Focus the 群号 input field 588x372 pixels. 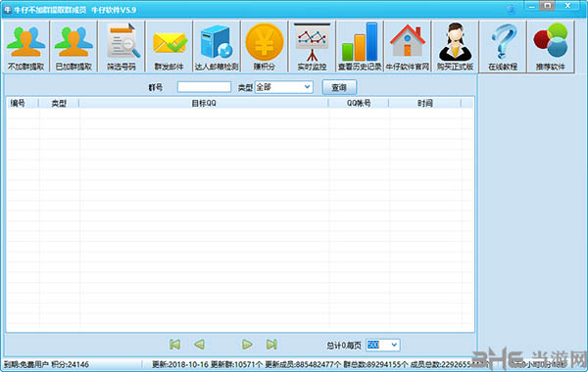204,87
